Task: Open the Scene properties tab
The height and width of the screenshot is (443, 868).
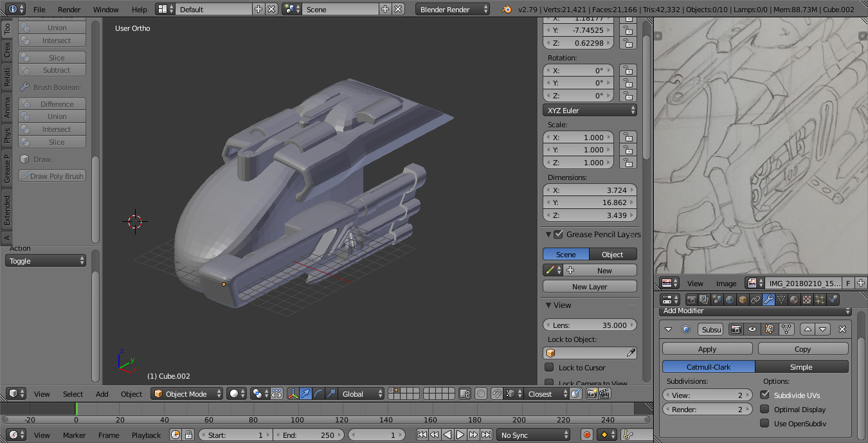Action: pos(717,300)
